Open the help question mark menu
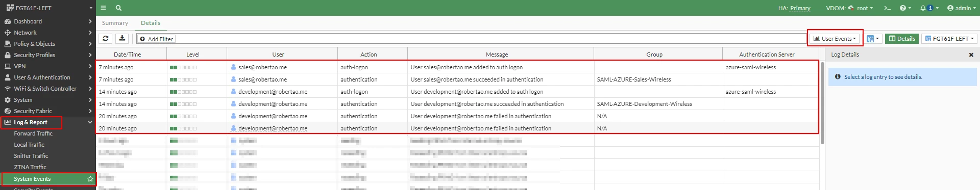This screenshot has height=190, width=980. point(905,8)
